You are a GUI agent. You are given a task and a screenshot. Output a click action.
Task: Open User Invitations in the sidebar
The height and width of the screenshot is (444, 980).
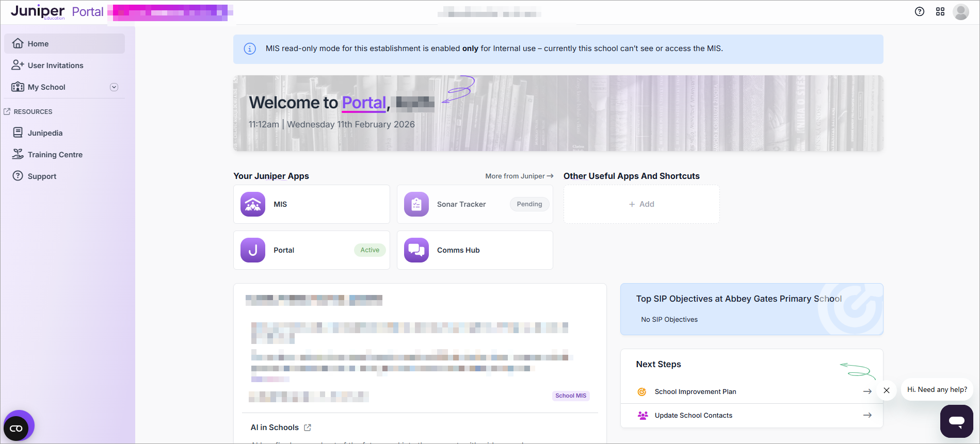pos(55,65)
